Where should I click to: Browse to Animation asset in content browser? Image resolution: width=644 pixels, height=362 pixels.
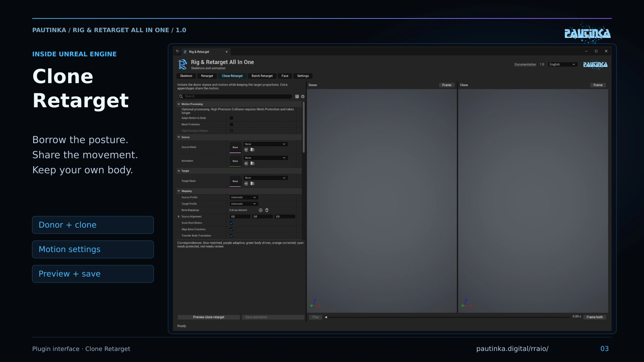[253, 164]
